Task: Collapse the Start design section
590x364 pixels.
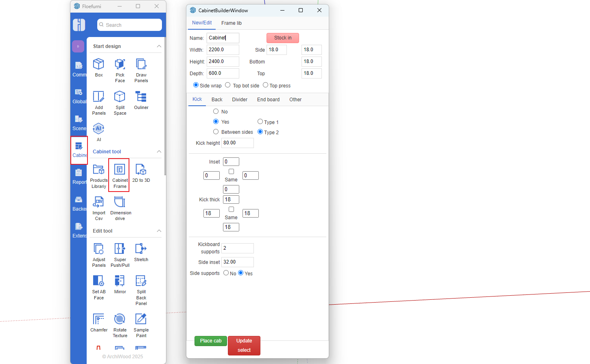Action: coord(159,46)
